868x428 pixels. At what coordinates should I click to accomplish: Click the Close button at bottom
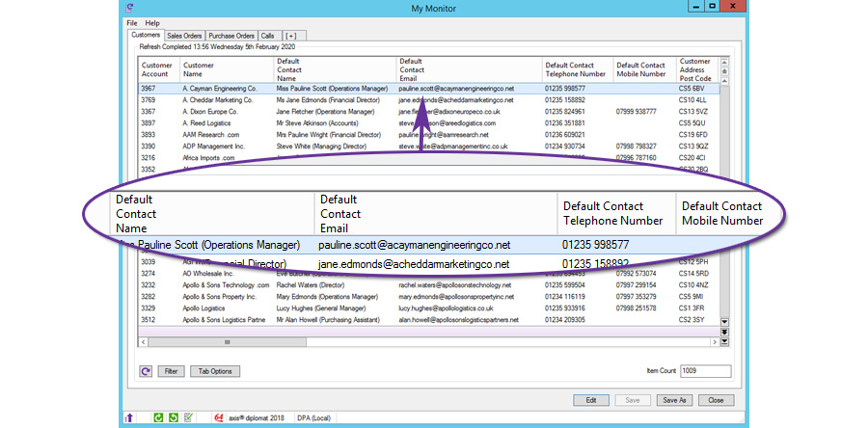point(716,400)
